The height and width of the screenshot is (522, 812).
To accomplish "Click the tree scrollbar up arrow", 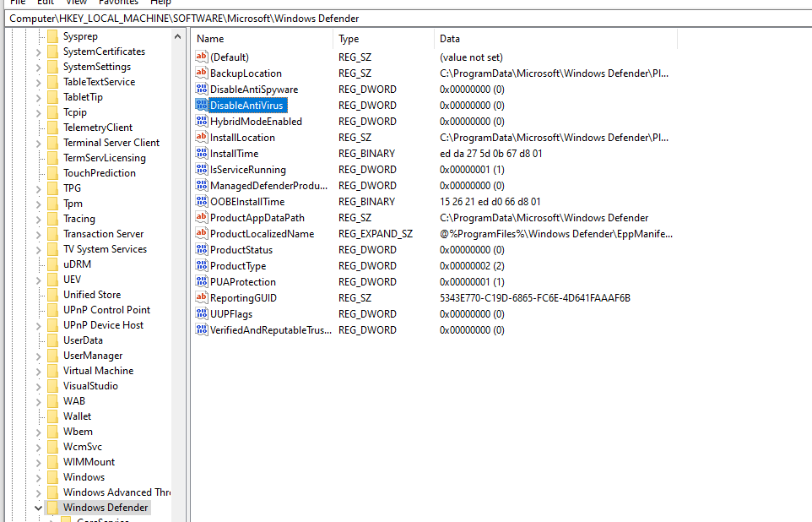I will coord(177,37).
